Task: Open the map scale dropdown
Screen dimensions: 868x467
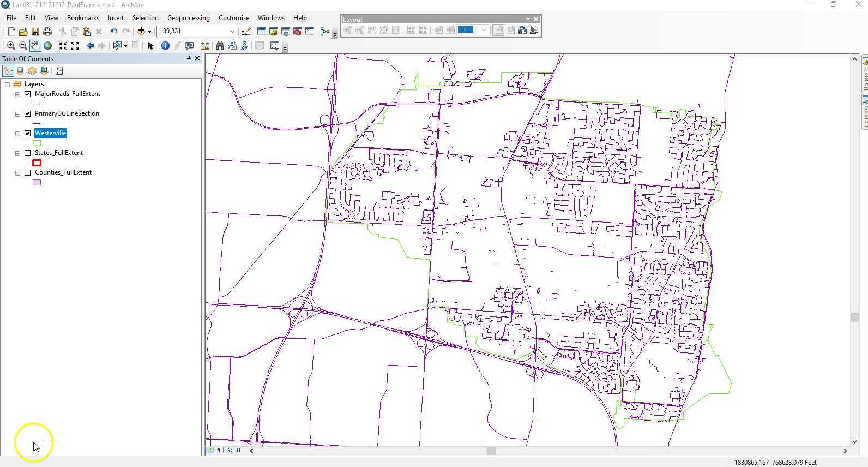Action: 232,32
